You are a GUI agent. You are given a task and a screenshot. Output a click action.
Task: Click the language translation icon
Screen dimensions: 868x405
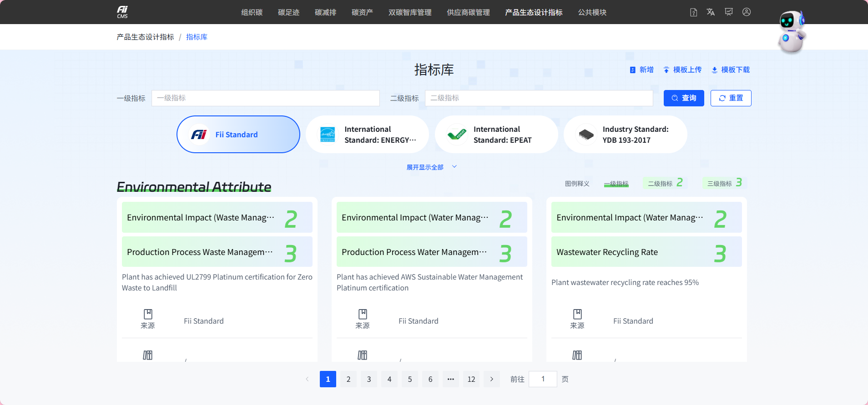(711, 12)
